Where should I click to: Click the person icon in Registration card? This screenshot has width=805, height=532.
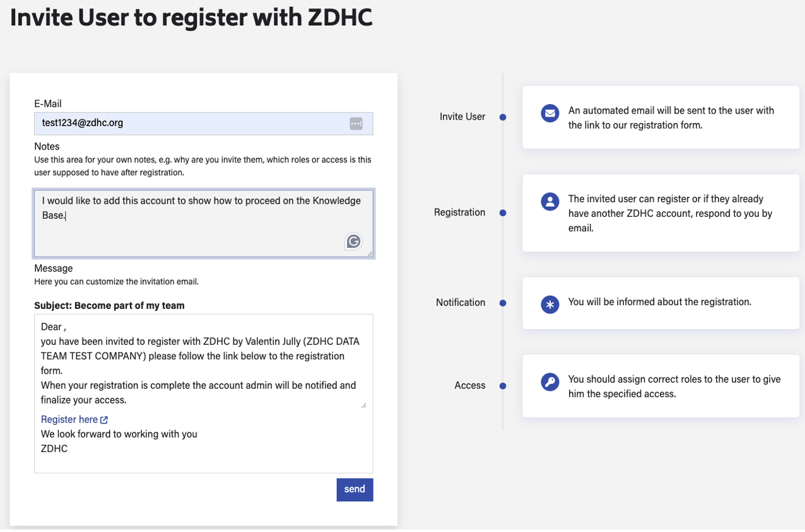click(550, 202)
